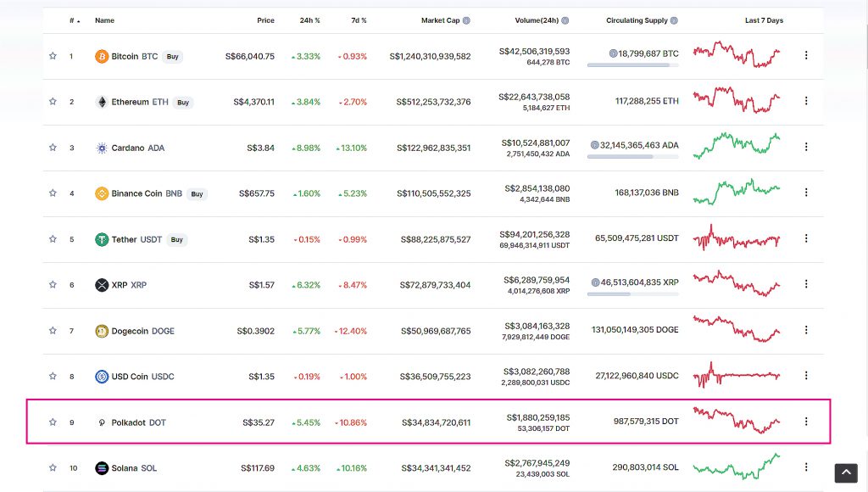Click the Solana coin logo
This screenshot has height=492, width=868.
[x=102, y=468]
